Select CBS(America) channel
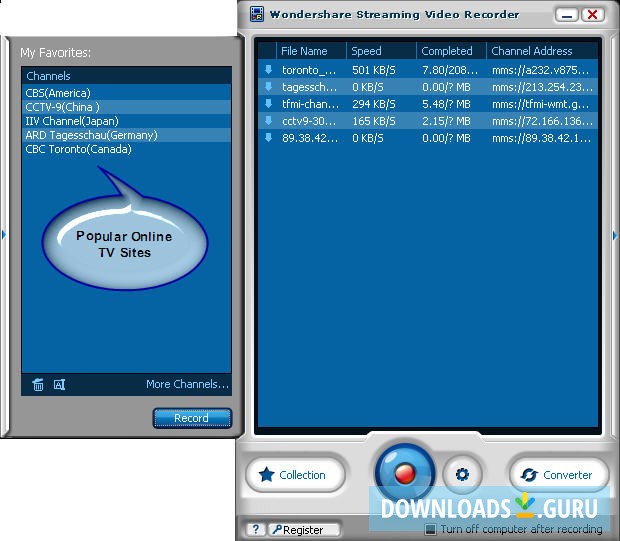Viewport: 620px width, 541px height. [126, 93]
